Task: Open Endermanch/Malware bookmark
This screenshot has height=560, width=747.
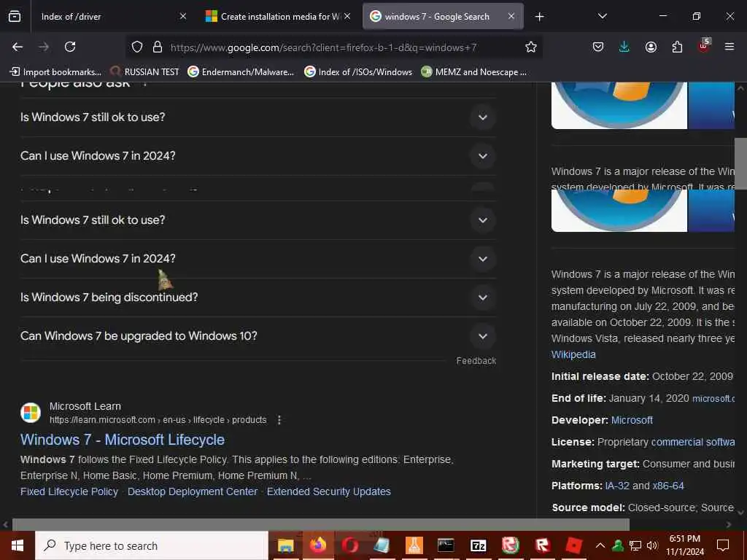Action: (x=241, y=72)
